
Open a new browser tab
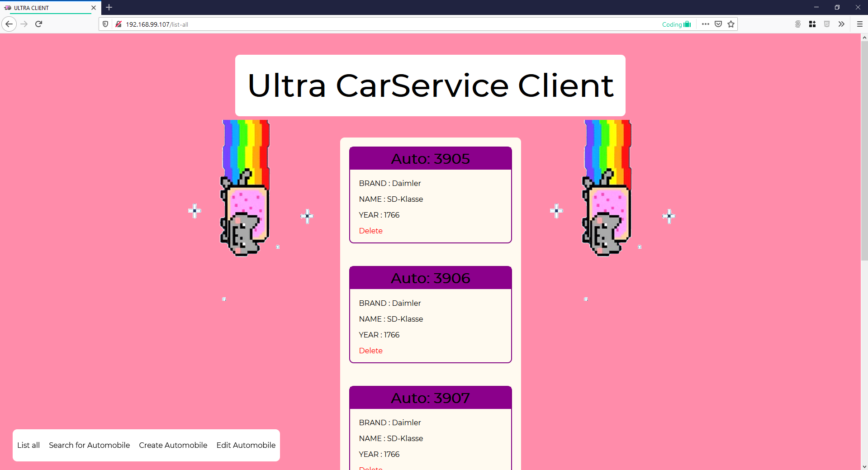109,7
